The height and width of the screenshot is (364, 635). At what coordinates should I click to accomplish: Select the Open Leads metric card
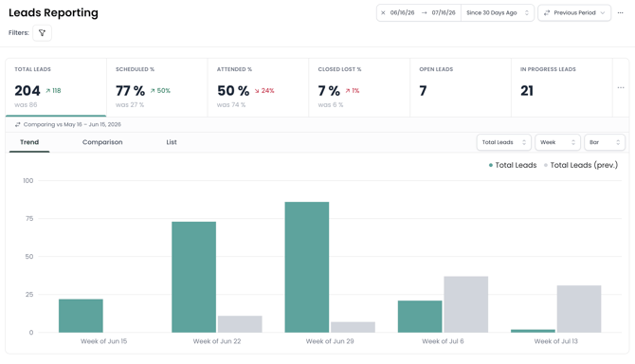click(x=461, y=87)
